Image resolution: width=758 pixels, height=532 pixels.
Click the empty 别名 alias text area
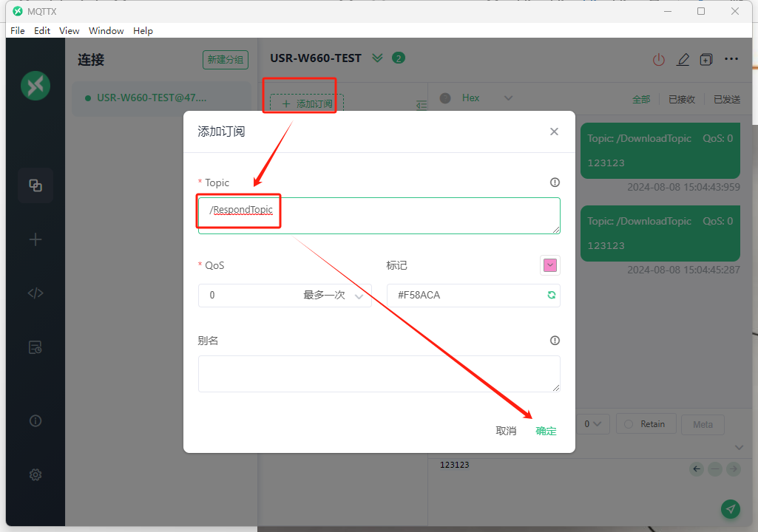[x=379, y=374]
